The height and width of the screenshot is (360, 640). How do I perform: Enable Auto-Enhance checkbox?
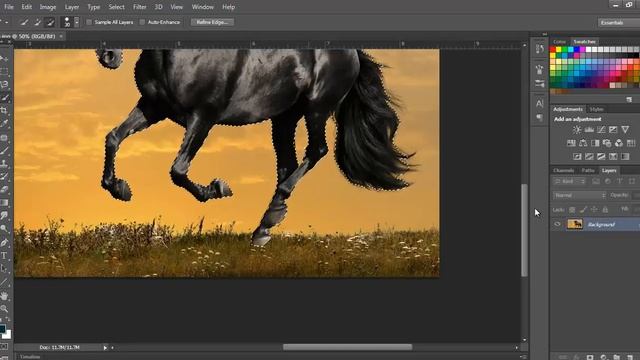142,22
